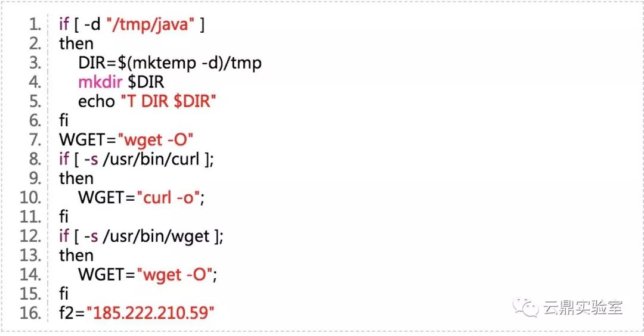Select line number 16
This screenshot has height=336, width=644.
pos(30,313)
